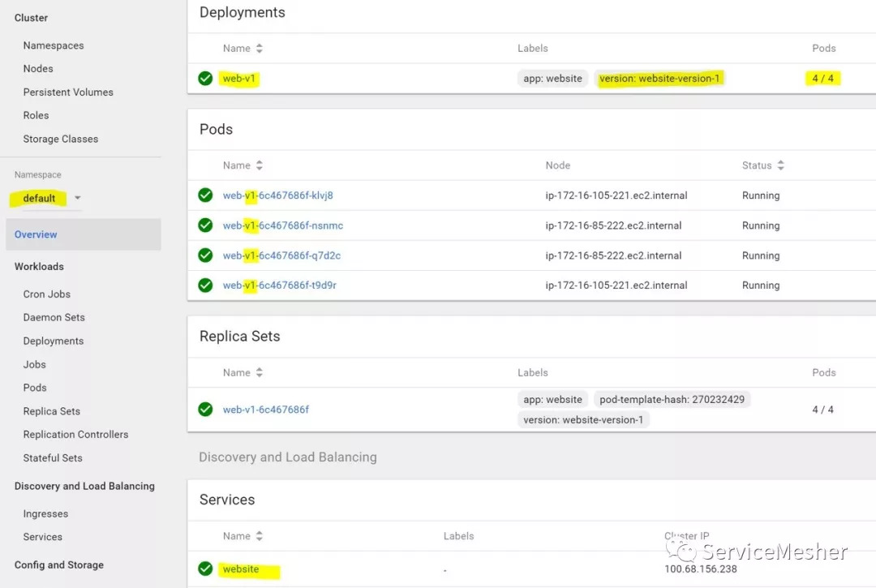Image resolution: width=876 pixels, height=588 pixels.
Task: Click node ip-172-16-85-222 for pod nsnmc
Action: tap(613, 225)
